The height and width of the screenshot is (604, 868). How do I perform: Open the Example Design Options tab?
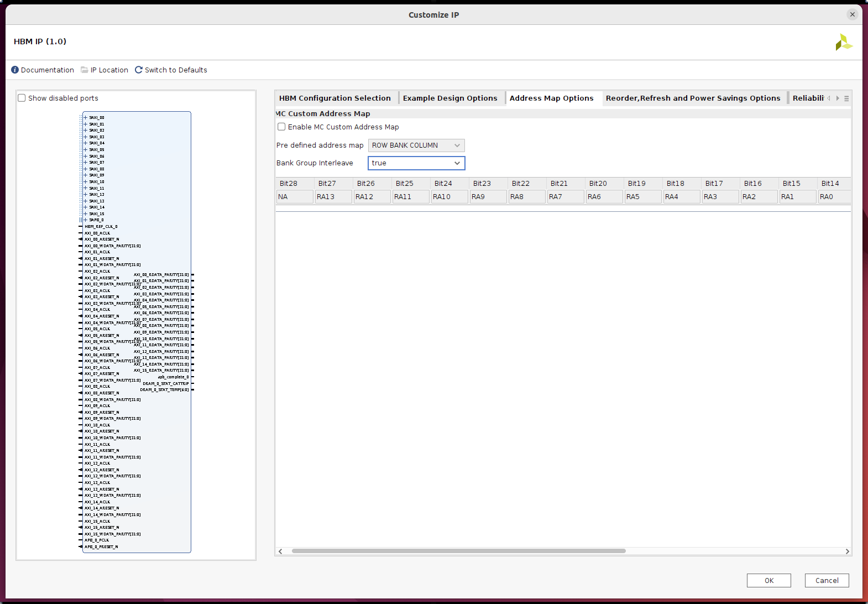pyautogui.click(x=449, y=98)
